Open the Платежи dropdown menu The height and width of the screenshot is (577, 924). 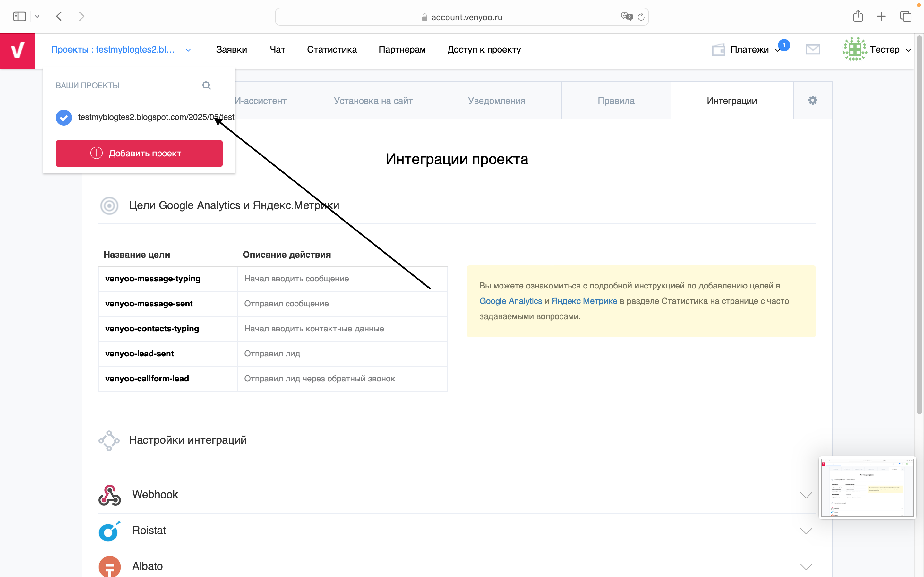pyautogui.click(x=749, y=50)
